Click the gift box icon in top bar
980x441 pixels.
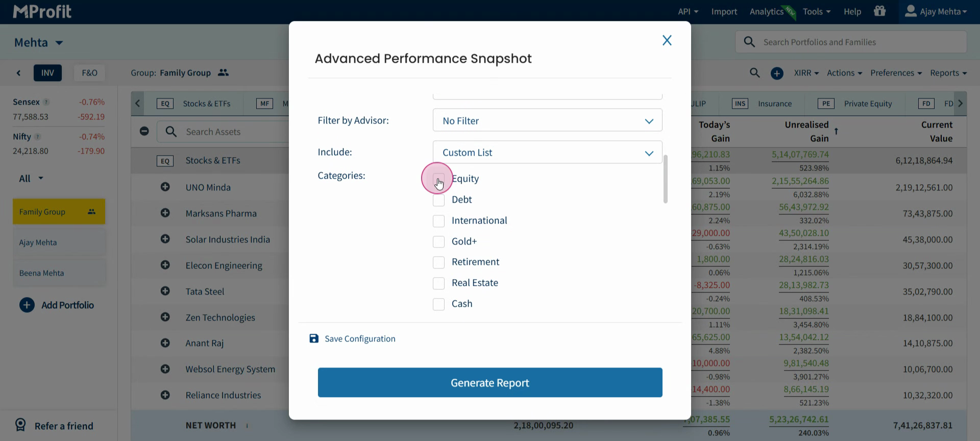[879, 11]
